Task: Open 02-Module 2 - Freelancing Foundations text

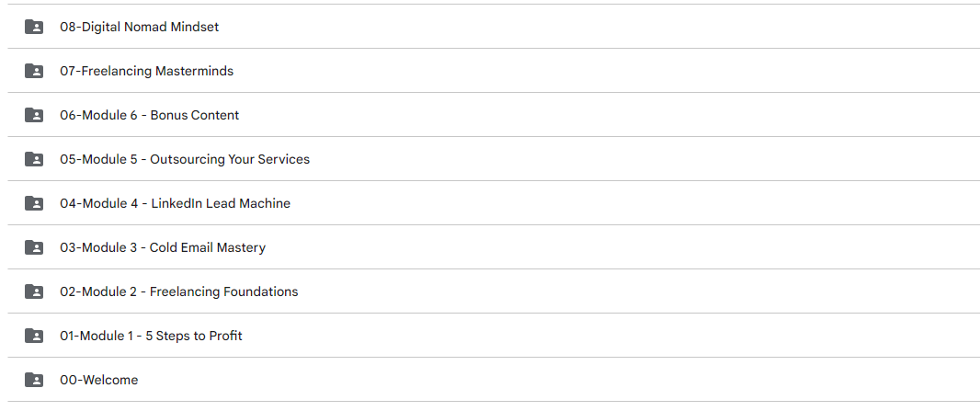Action: [x=178, y=291]
